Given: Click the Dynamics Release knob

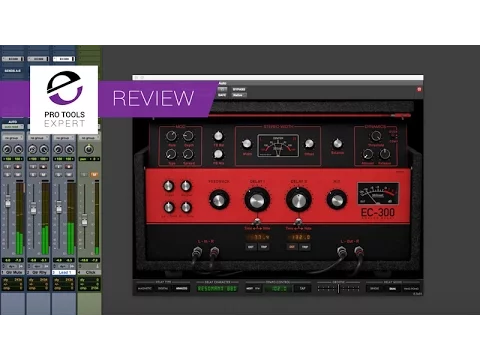Looking at the screenshot, I should (385, 154).
